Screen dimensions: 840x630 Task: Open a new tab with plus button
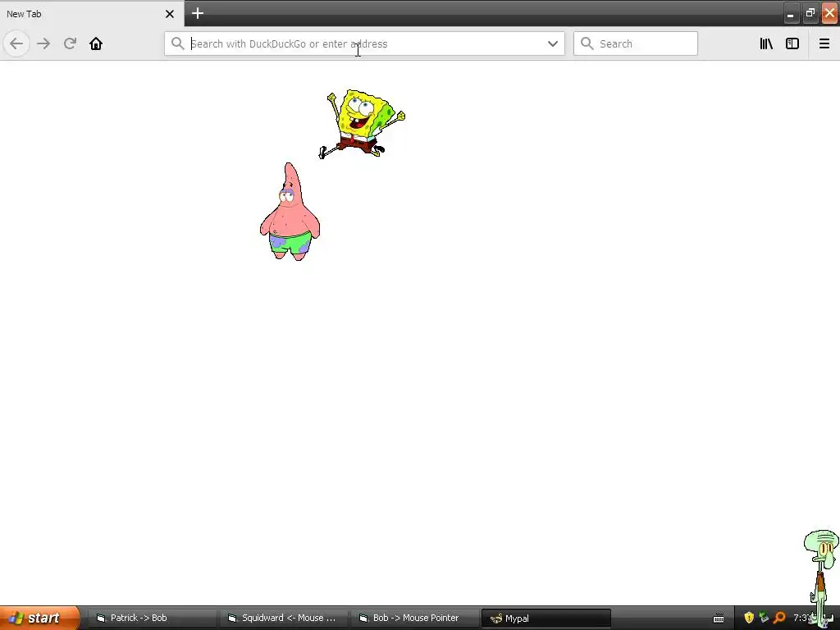(x=198, y=13)
